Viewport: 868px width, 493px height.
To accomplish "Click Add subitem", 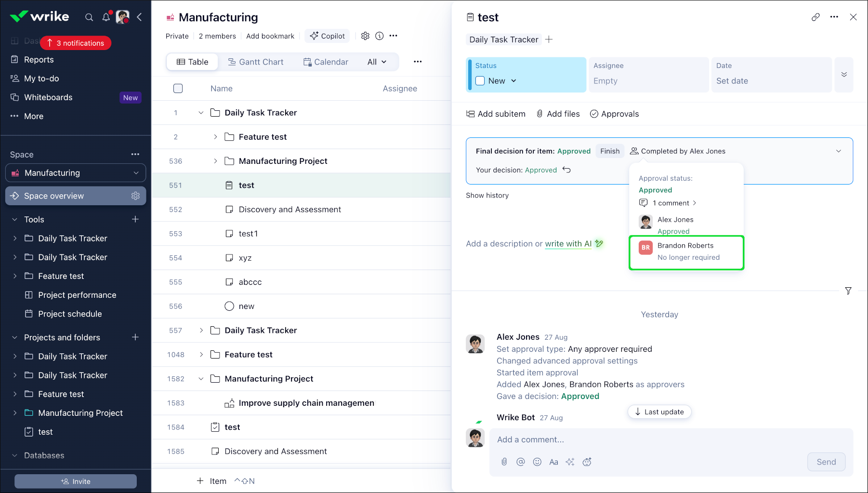I will tap(496, 114).
